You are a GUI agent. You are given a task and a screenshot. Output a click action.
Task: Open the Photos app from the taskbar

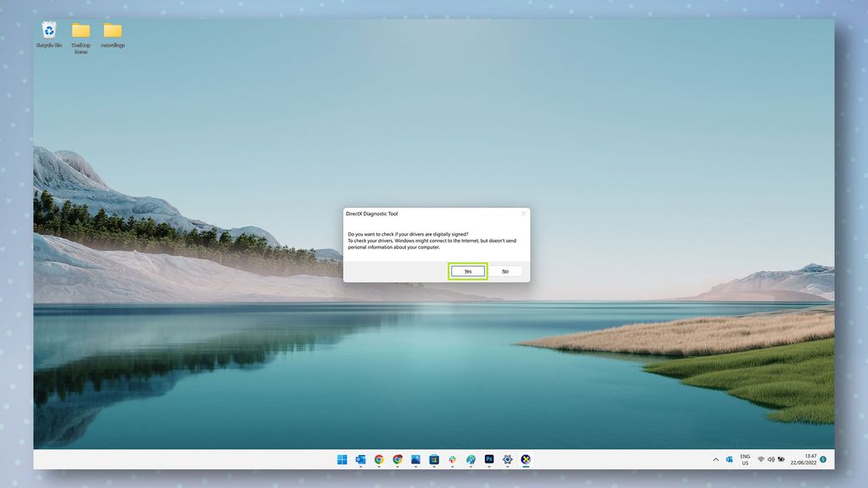pyautogui.click(x=415, y=459)
